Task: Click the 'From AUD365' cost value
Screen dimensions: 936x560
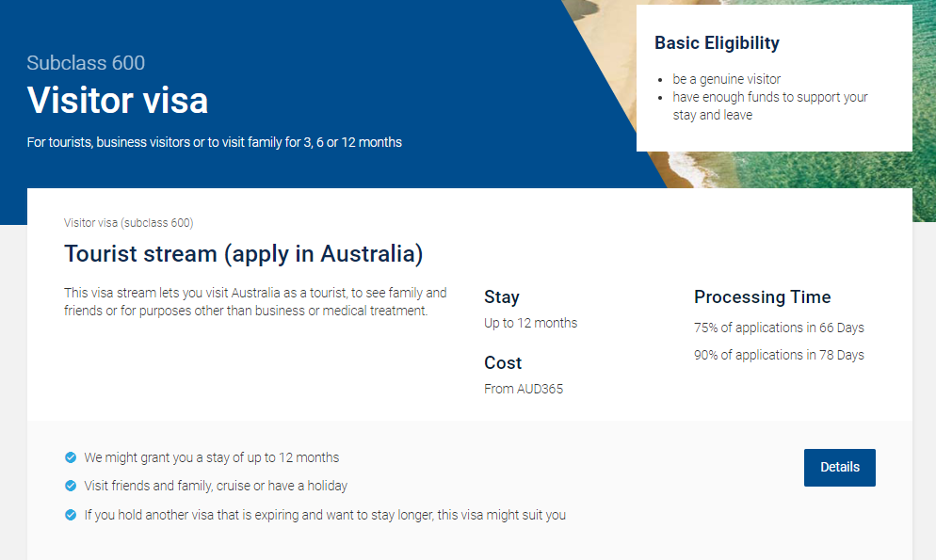Action: tap(524, 389)
